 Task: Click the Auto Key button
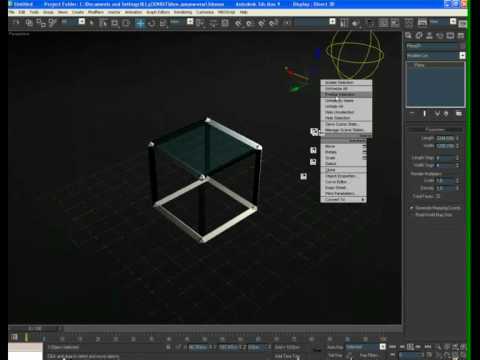click(335, 347)
